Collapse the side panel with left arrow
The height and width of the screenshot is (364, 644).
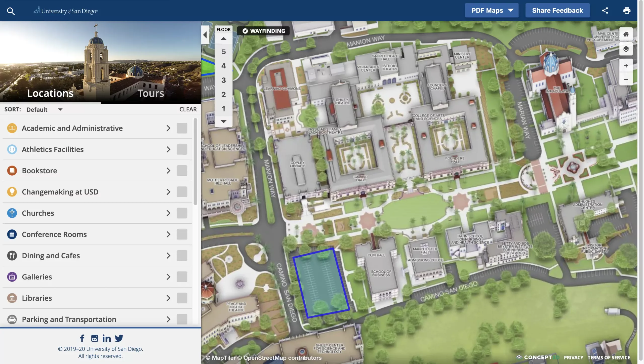click(205, 35)
